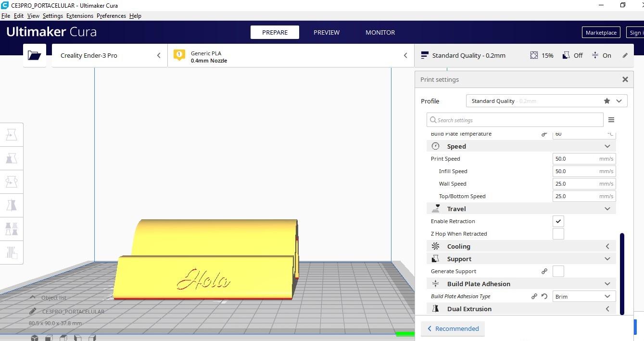Click link icon beside Generate Support
This screenshot has width=644, height=341.
coord(544,271)
